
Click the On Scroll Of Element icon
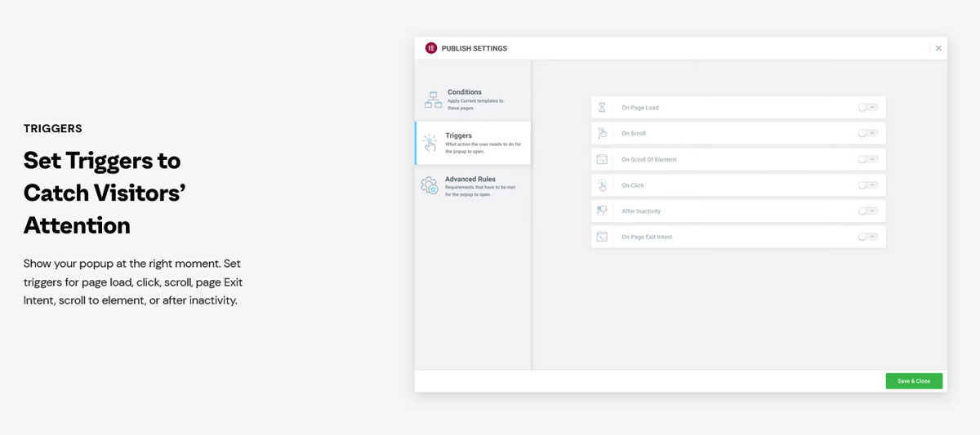(602, 159)
